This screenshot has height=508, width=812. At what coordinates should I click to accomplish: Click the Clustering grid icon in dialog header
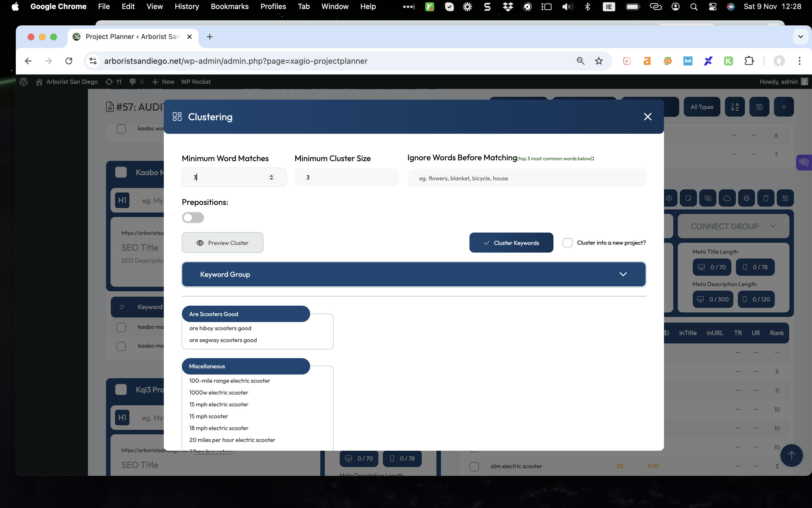tap(177, 117)
